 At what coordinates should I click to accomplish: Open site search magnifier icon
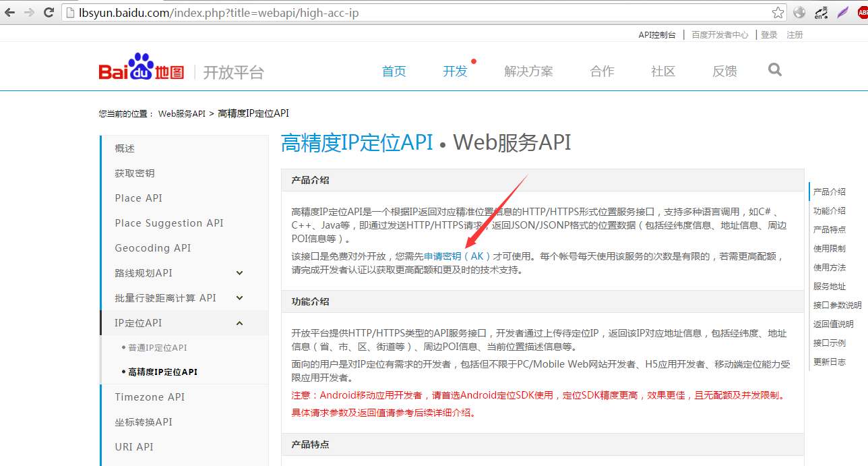[x=775, y=69]
